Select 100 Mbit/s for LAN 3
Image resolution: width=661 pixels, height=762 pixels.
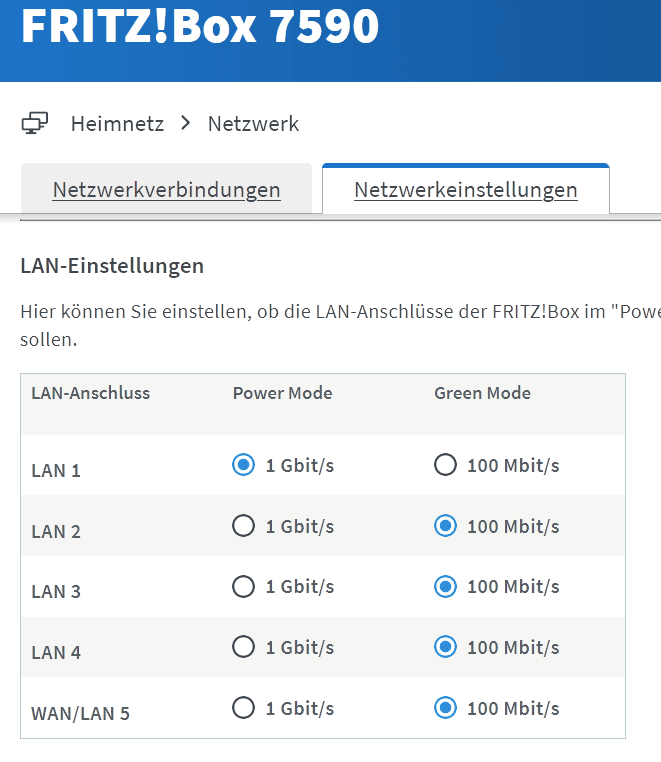point(445,586)
